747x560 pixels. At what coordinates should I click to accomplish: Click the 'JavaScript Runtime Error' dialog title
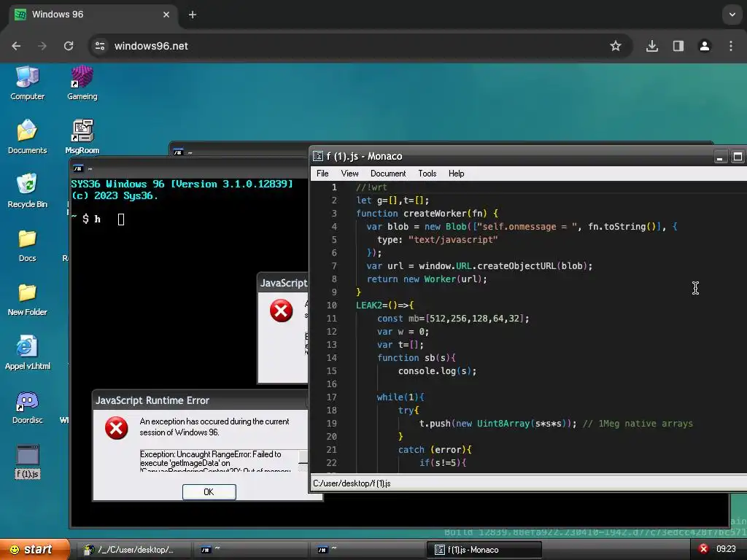click(152, 400)
